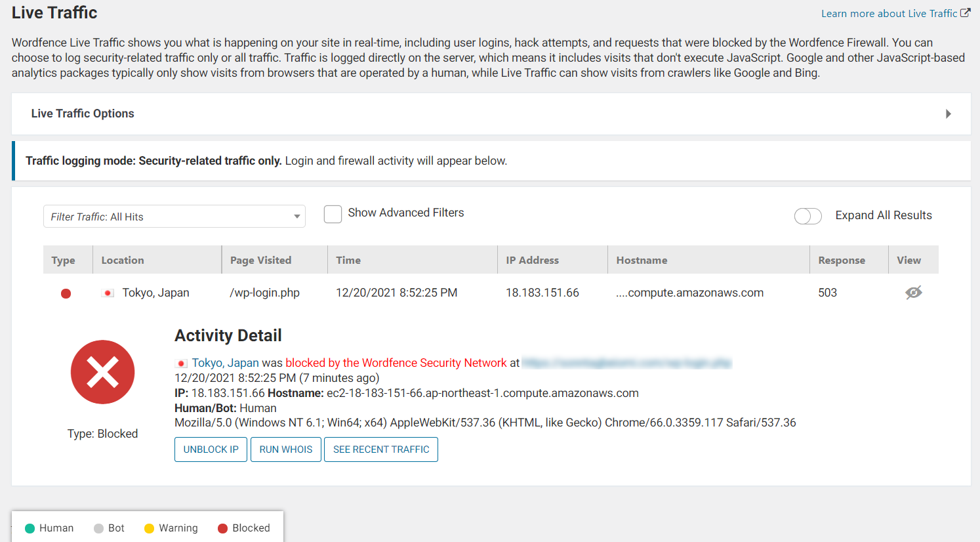Viewport: 980px width, 542px height.
Task: Click the '(7 minutes ago)' timestamp line
Action: pos(277,378)
